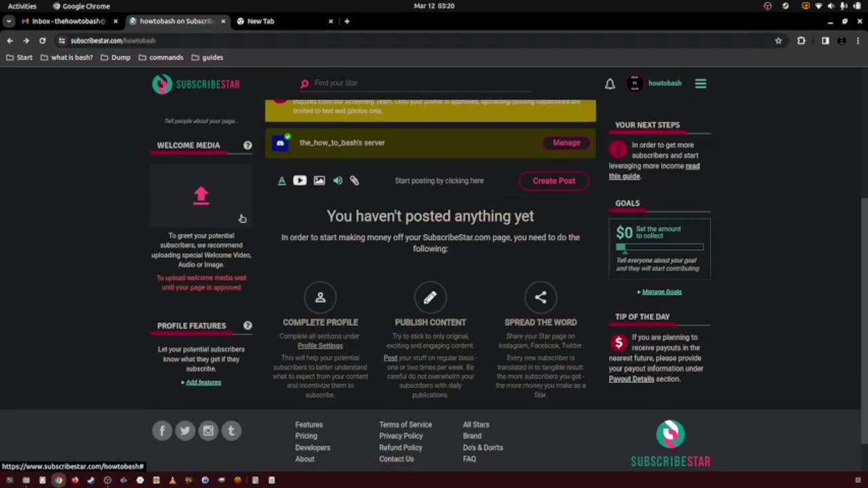
Task: Click Chrome icon in the bottom taskbar
Action: [58, 481]
